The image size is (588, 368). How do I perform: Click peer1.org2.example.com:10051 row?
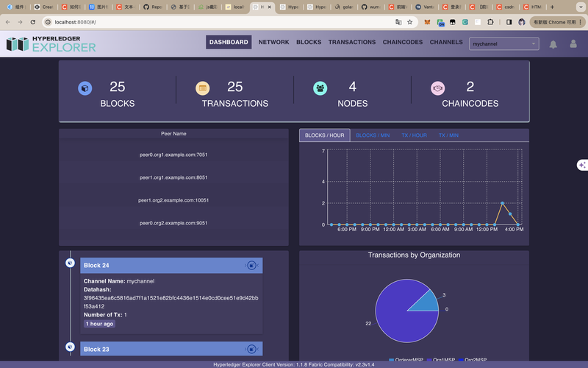pos(173,200)
